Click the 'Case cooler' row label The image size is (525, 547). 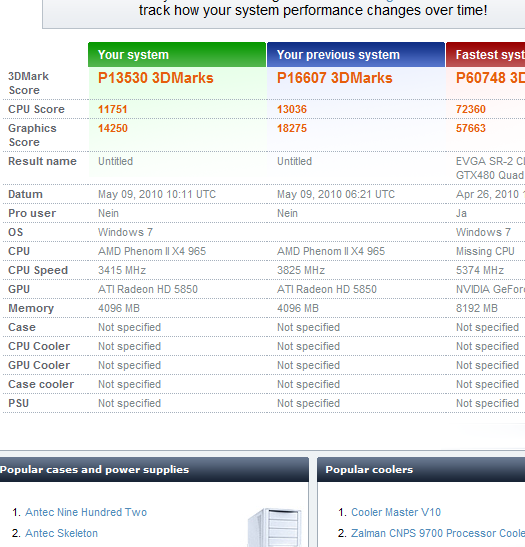coord(41,384)
